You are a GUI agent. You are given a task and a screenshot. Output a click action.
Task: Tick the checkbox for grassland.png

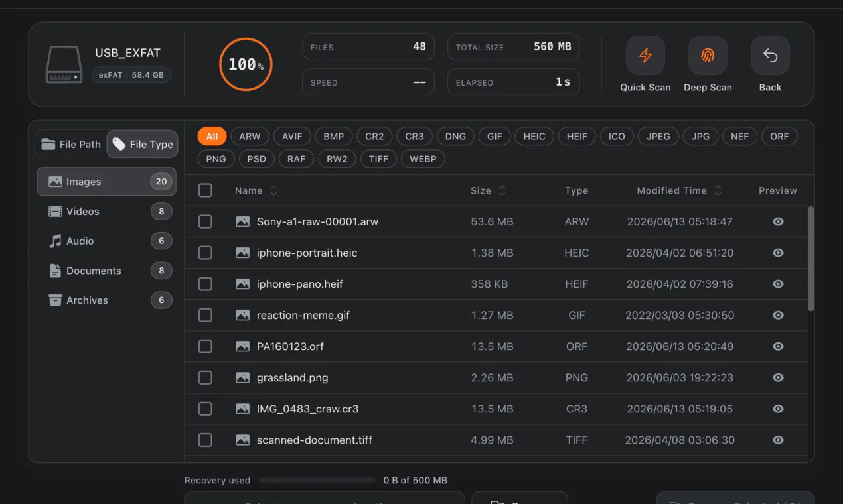tap(205, 377)
